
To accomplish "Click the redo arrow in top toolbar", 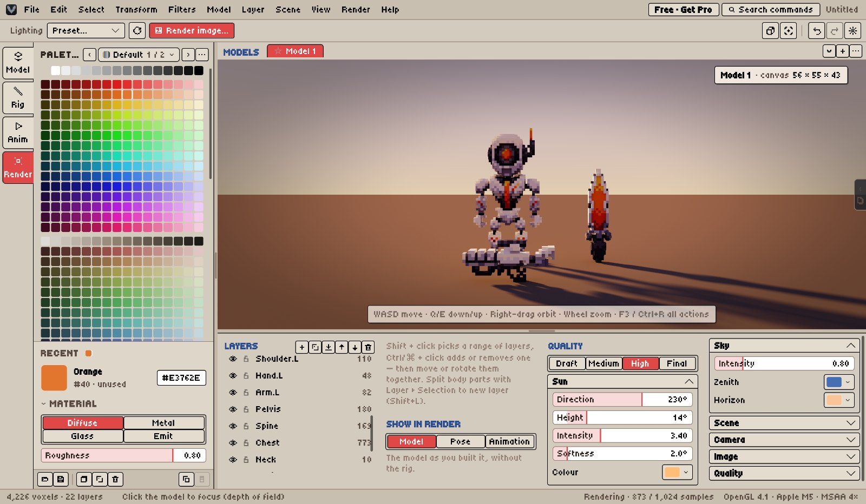I will pos(835,31).
